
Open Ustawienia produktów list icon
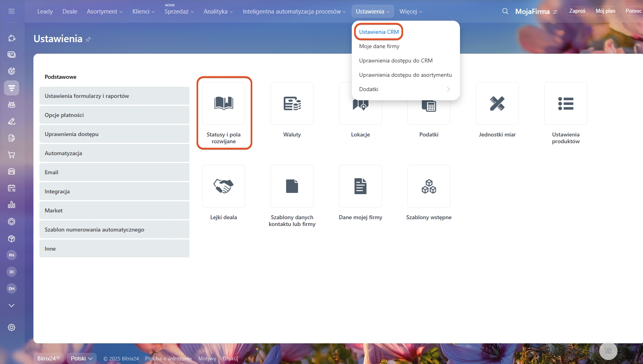(565, 103)
